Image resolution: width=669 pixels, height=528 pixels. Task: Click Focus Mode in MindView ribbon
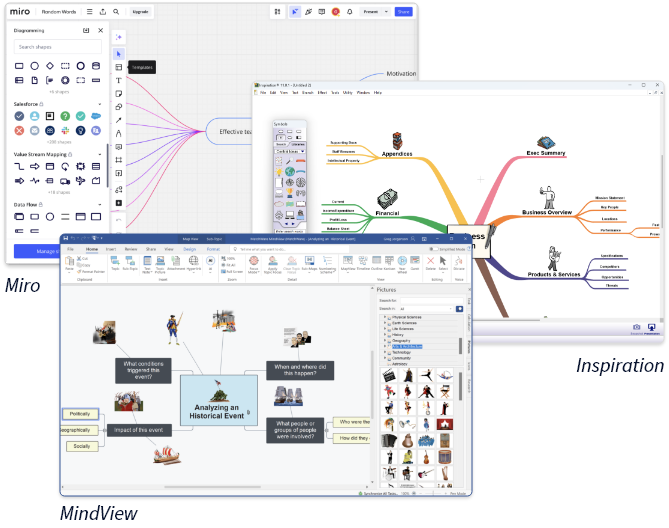[254, 264]
